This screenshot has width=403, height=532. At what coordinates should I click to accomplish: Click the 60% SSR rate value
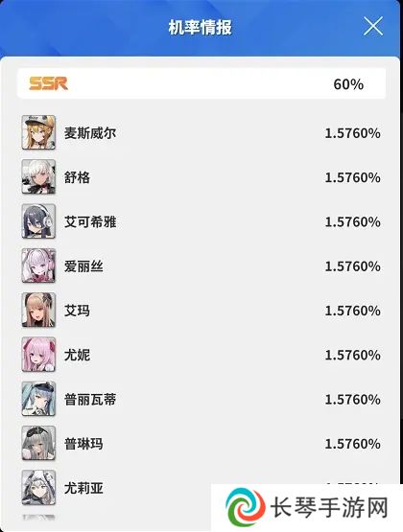(348, 84)
